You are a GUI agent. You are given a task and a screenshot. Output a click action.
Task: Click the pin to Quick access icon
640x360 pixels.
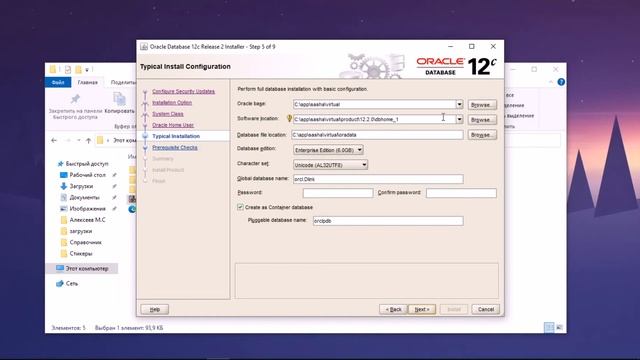pyautogui.click(x=75, y=99)
